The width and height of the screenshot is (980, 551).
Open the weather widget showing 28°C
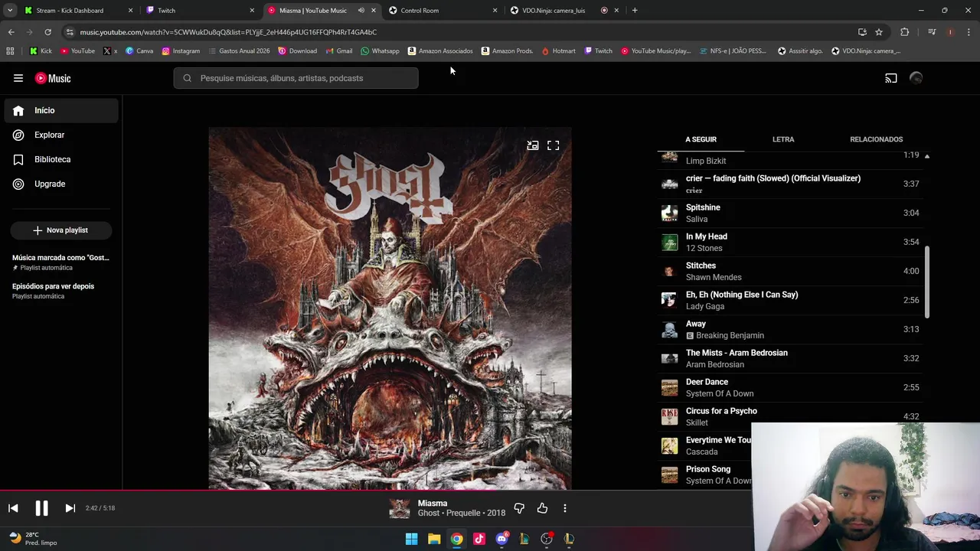click(x=32, y=539)
